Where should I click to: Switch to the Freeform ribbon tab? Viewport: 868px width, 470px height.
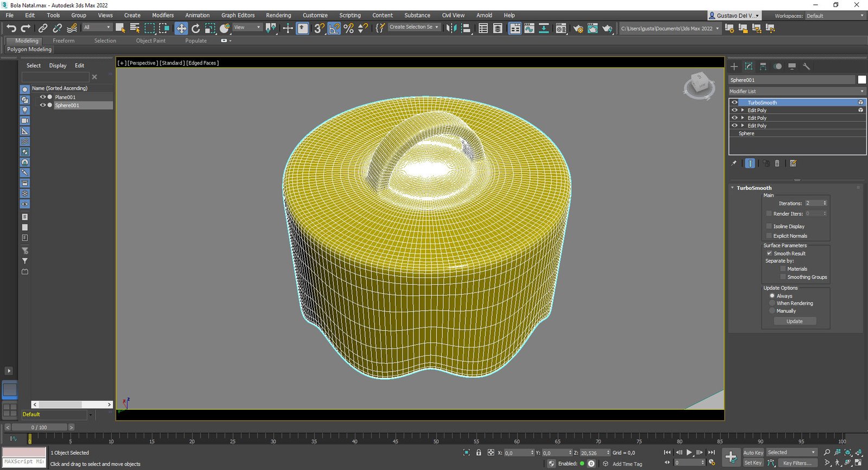click(x=63, y=41)
